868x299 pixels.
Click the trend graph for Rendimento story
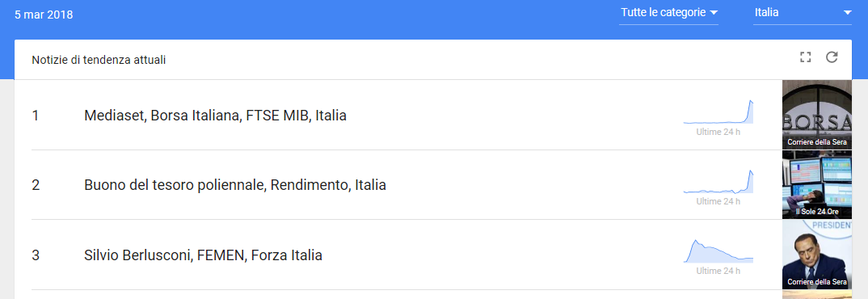[718, 182]
